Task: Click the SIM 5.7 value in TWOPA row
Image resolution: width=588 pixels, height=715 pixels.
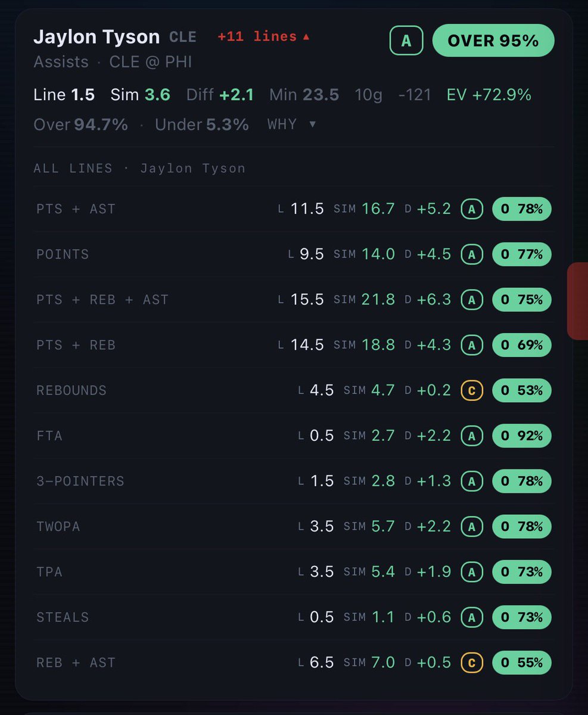Action: [x=369, y=527]
